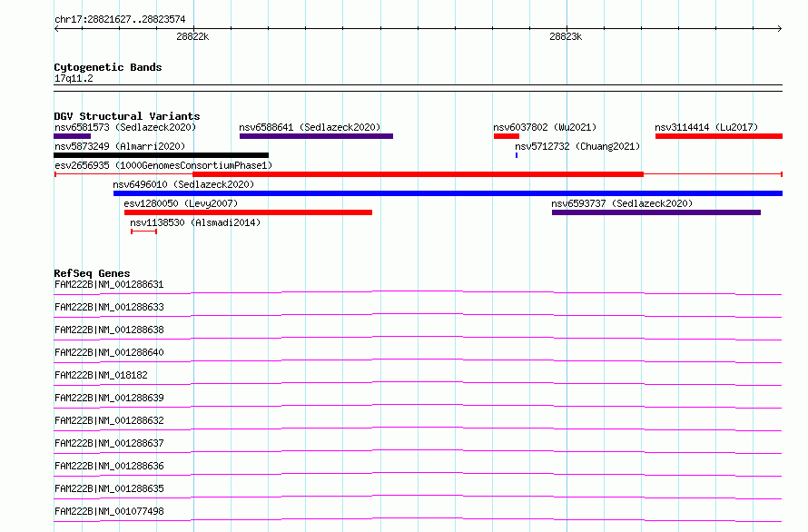Screen dimensions: 808x532
Task: Select the purple nsv6581573 variant bar
Action: (x=72, y=136)
